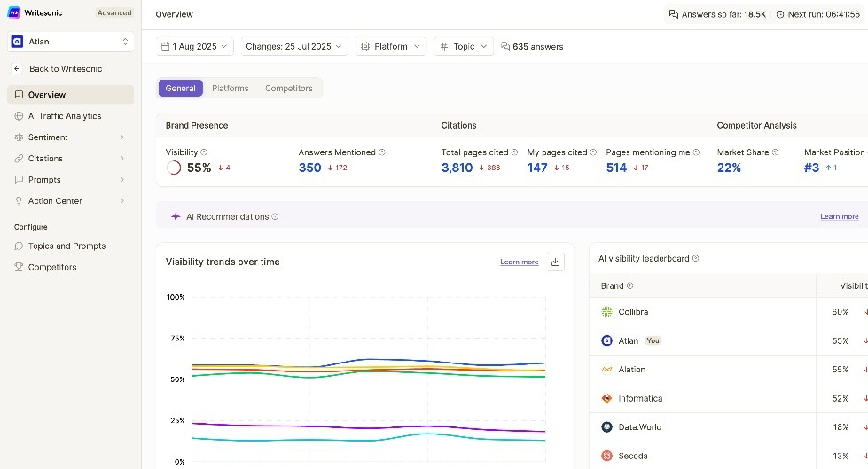Expand the Citations chevron

(x=122, y=159)
